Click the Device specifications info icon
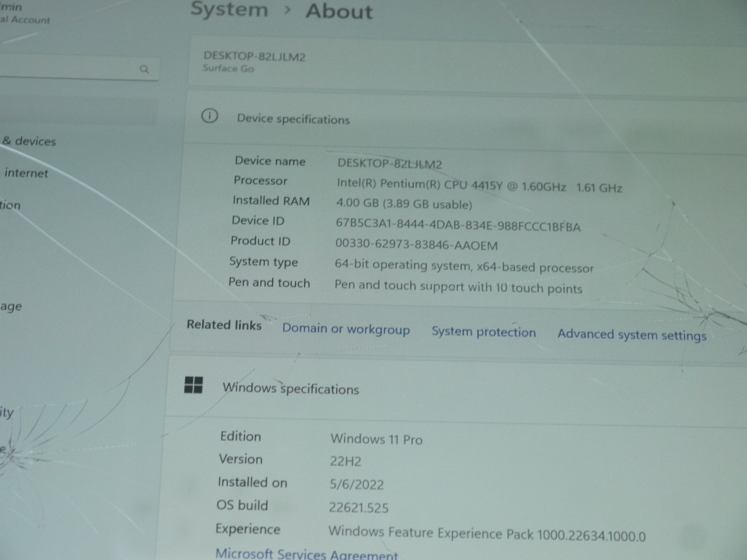Image resolution: width=747 pixels, height=560 pixels. pos(210,116)
